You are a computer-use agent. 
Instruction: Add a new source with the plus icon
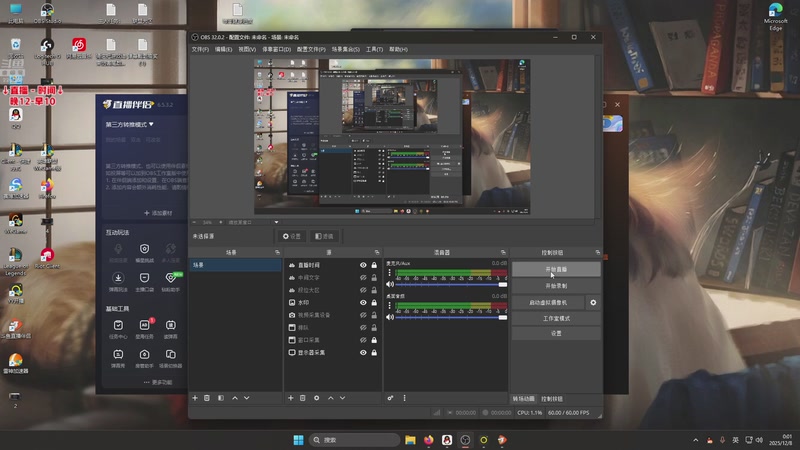tap(290, 398)
